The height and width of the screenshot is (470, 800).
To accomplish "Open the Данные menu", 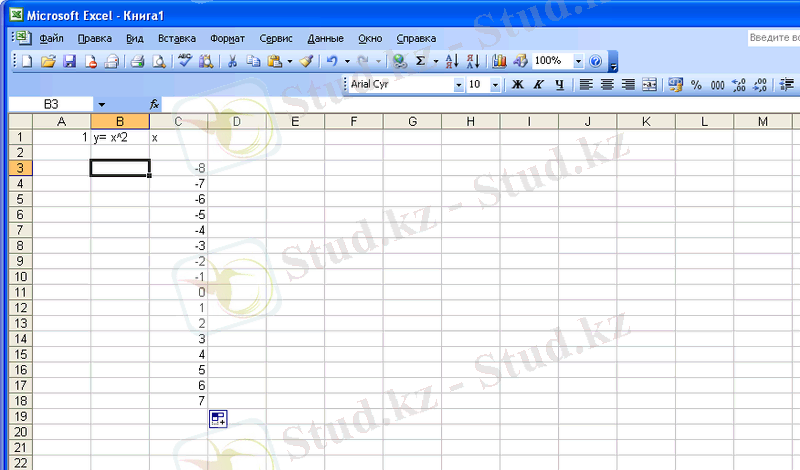I will 325,38.
